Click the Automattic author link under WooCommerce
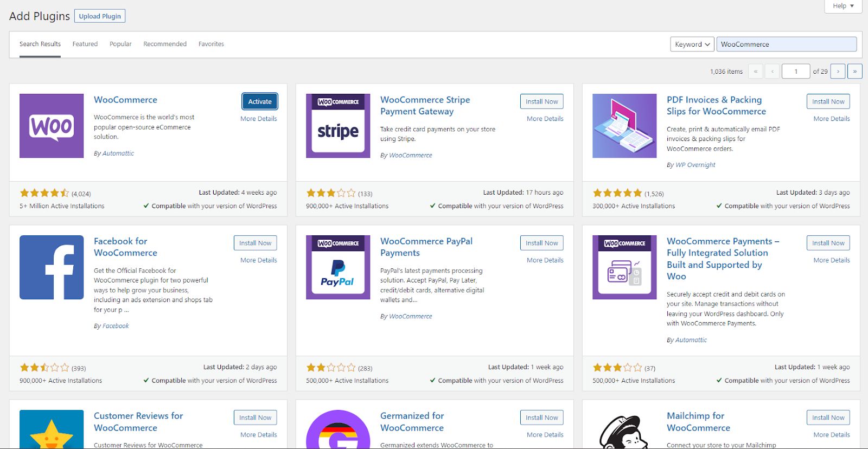Viewport: 868px width, 449px height. coord(118,153)
